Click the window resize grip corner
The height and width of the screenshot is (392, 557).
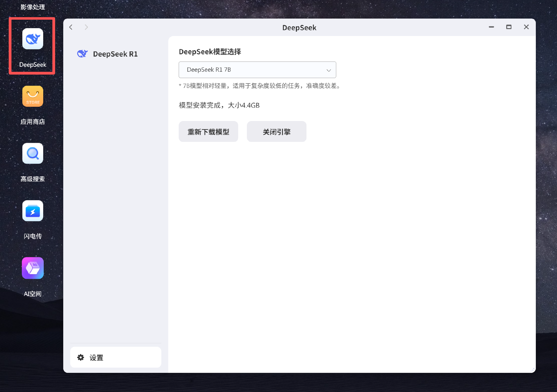tap(532, 370)
